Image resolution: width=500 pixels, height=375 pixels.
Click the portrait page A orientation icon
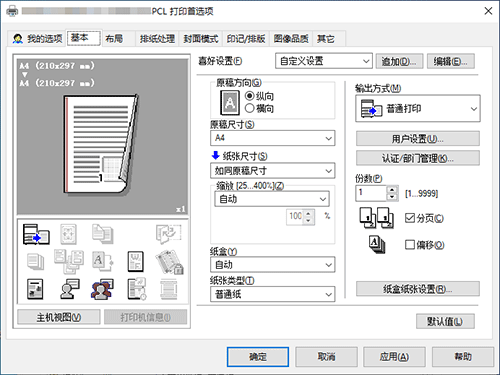pos(230,103)
